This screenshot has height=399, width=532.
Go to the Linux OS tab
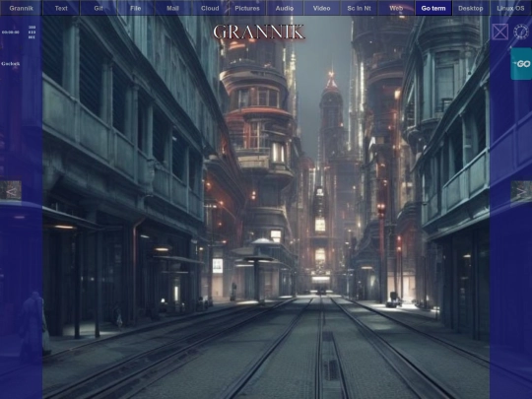510,8
